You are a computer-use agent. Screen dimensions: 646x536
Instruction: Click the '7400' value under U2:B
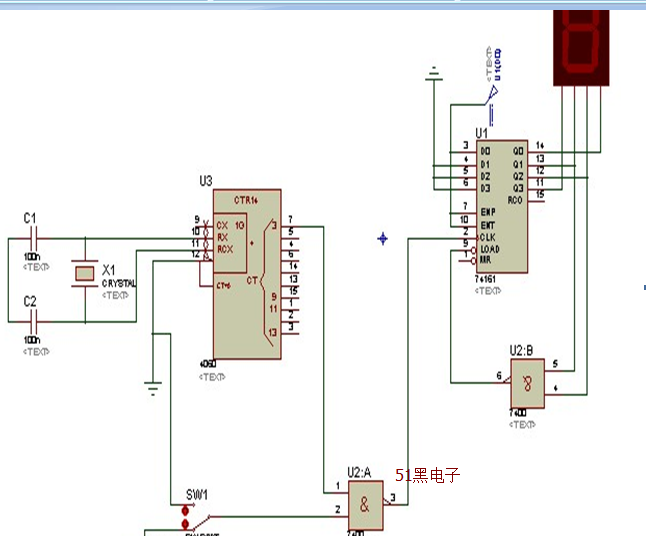[x=518, y=412]
